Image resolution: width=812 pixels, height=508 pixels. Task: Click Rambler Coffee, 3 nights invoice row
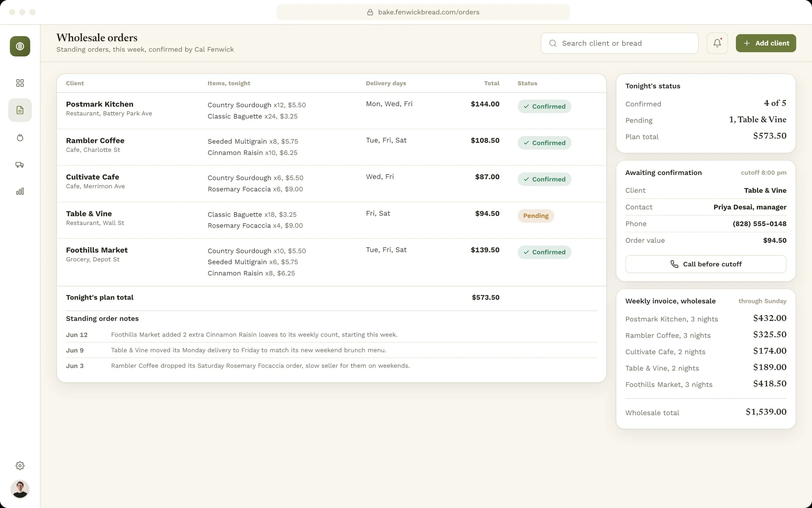[x=706, y=335]
